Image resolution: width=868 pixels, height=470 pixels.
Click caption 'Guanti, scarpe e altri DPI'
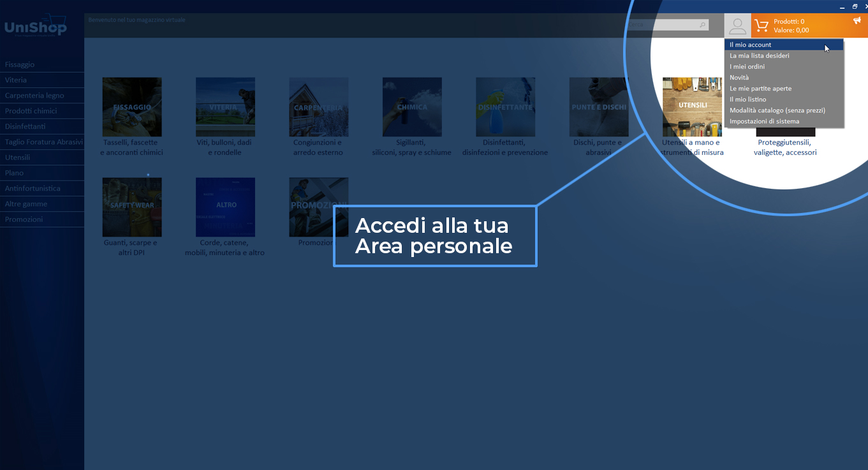pyautogui.click(x=131, y=247)
